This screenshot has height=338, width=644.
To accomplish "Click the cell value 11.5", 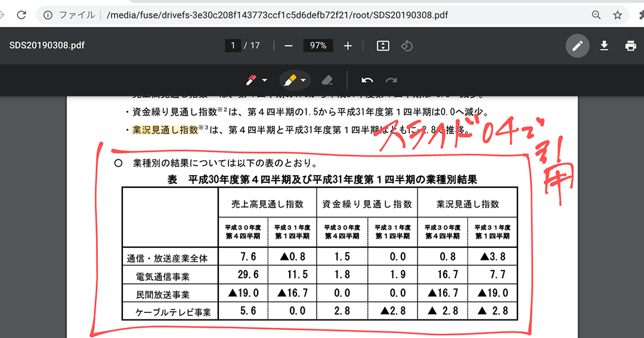I will [298, 274].
